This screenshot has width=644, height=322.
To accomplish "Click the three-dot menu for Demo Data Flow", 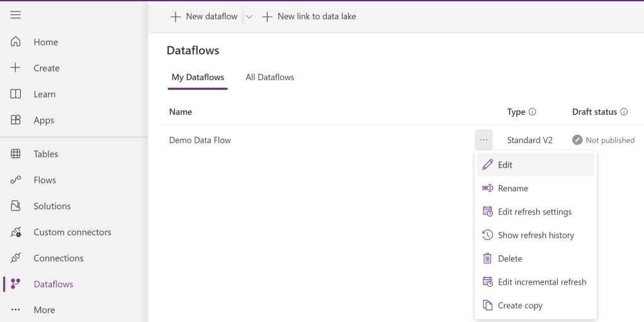I will [x=483, y=140].
